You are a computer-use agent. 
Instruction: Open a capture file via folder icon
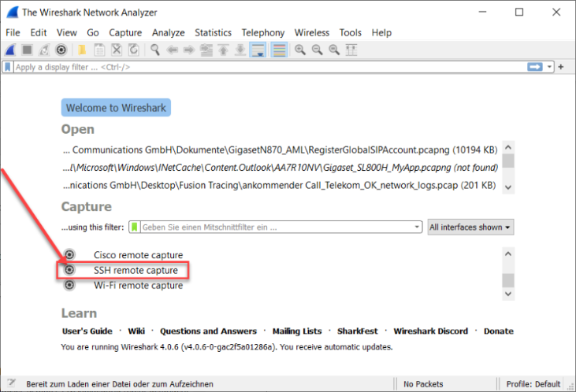82,50
